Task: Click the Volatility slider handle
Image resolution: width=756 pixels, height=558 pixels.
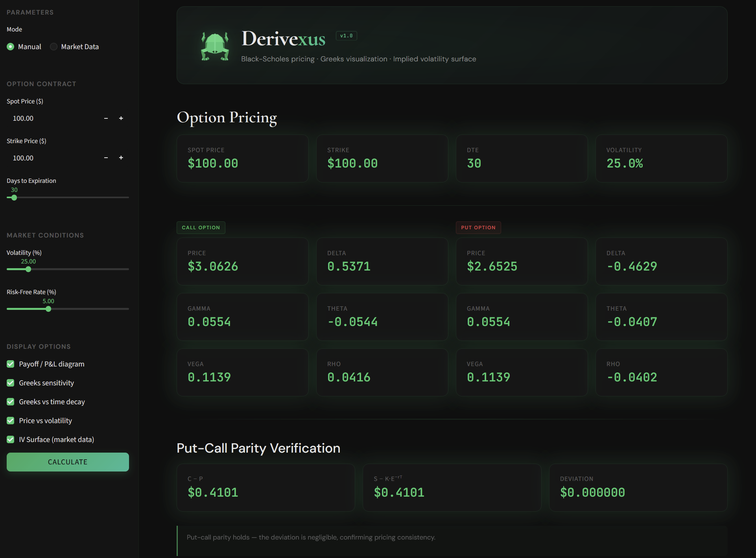Action: 28,269
